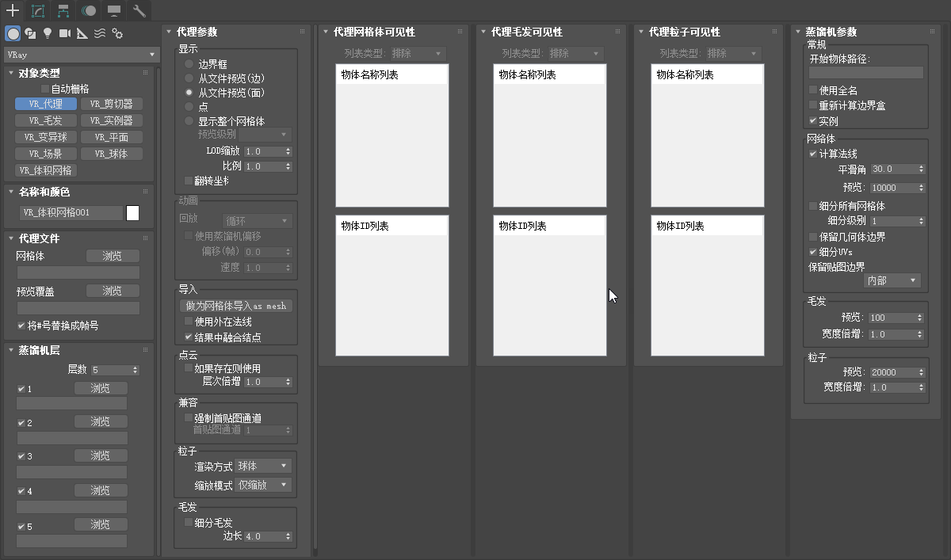Toggle 结果中融合结点 checkbox
This screenshot has height=560, width=951.
click(188, 337)
